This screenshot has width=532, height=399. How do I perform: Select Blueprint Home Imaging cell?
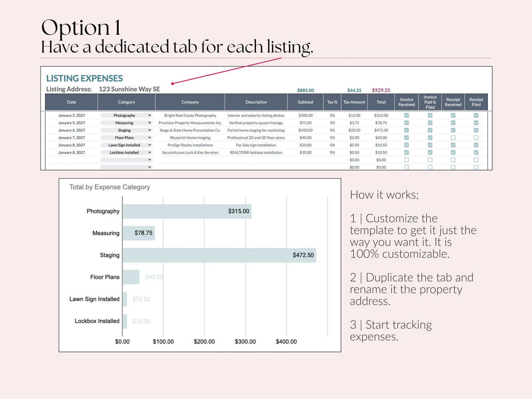(190, 138)
